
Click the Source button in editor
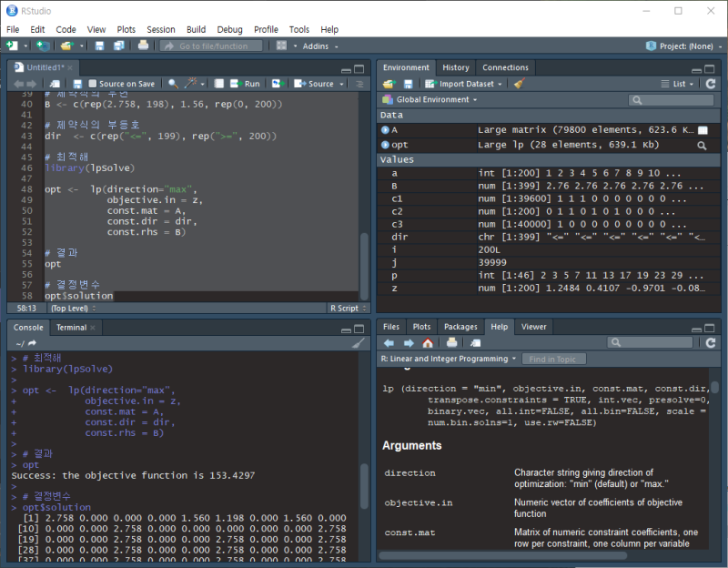pos(316,84)
